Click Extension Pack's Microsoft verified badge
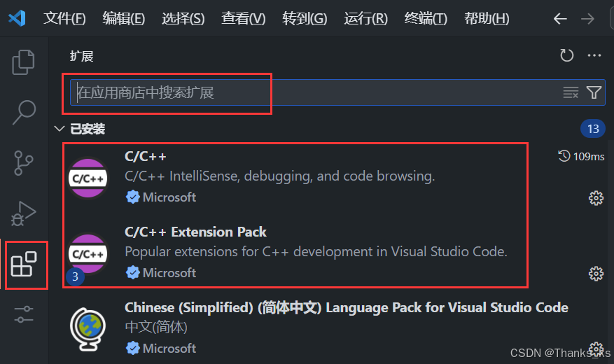 (x=133, y=272)
